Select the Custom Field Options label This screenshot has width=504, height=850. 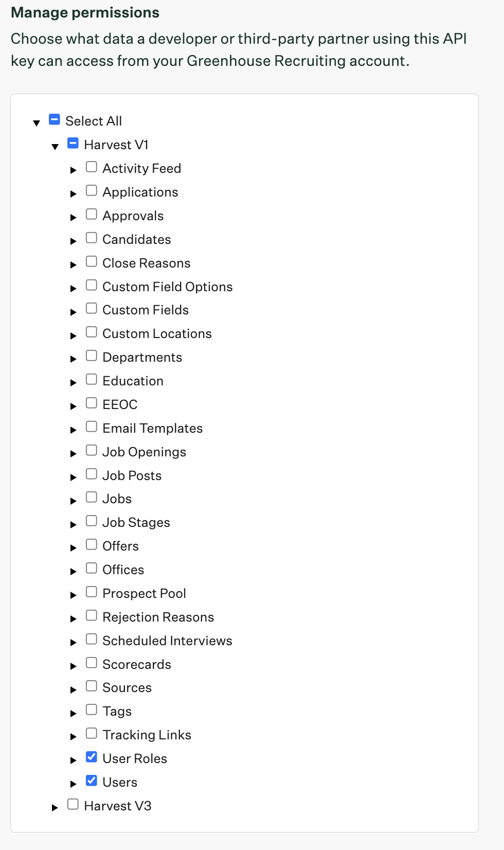(168, 287)
